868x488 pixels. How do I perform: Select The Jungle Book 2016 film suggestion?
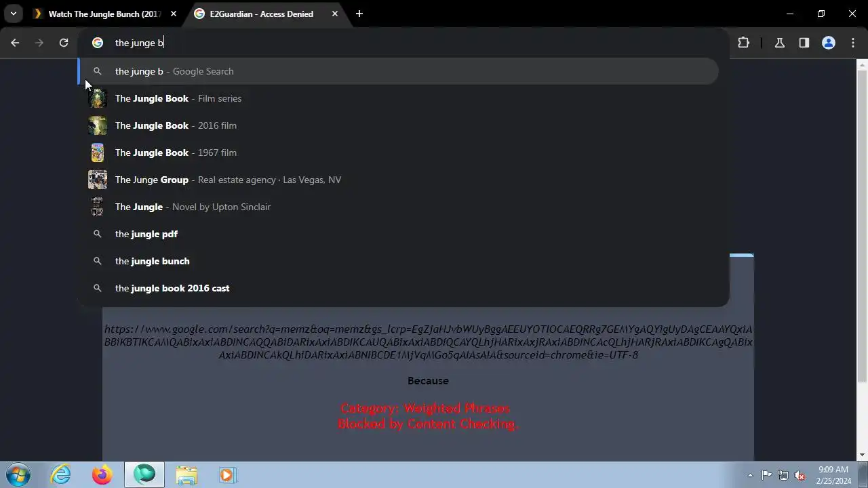click(398, 125)
